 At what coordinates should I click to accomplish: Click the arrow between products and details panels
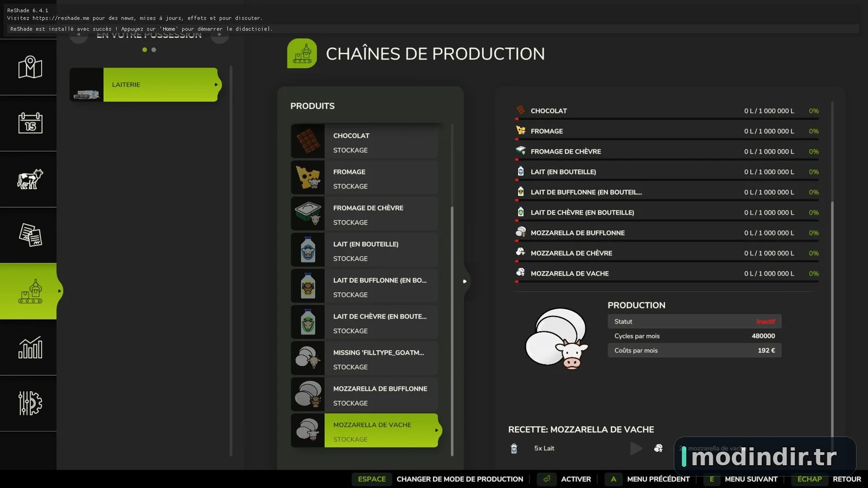click(464, 281)
